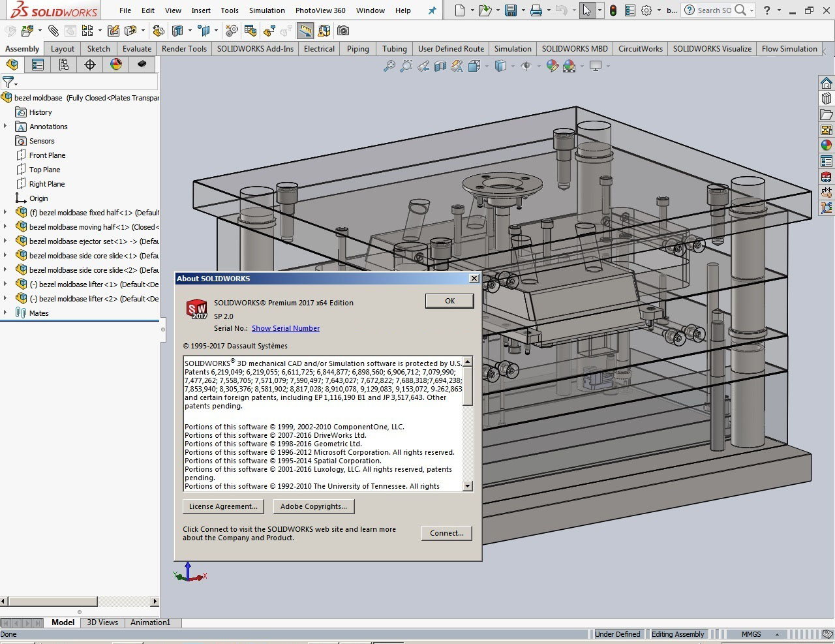Open the Hide/Show Items eye dropdown
Viewport: 835px width, 644px height.
pos(539,66)
